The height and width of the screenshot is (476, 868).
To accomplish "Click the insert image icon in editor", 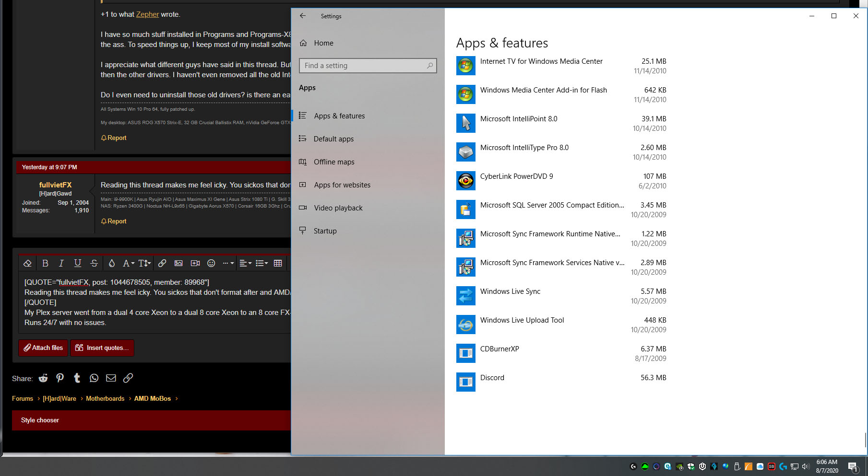I will (x=178, y=263).
